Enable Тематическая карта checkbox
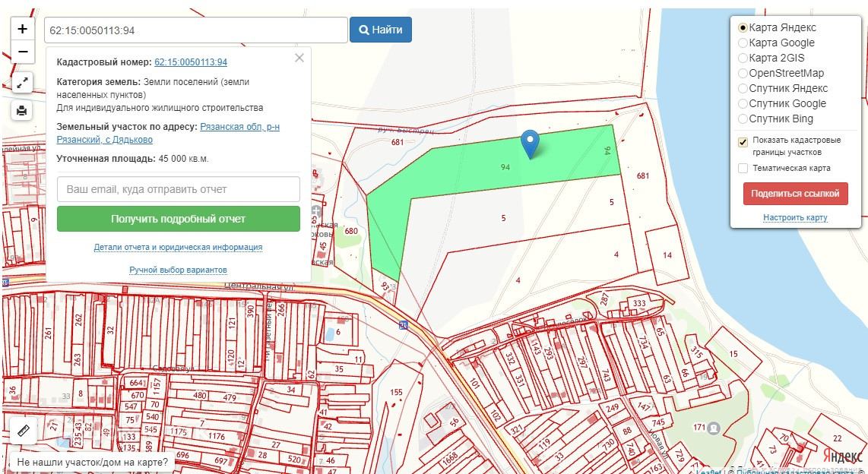This screenshot has height=474, width=868. pos(743,168)
